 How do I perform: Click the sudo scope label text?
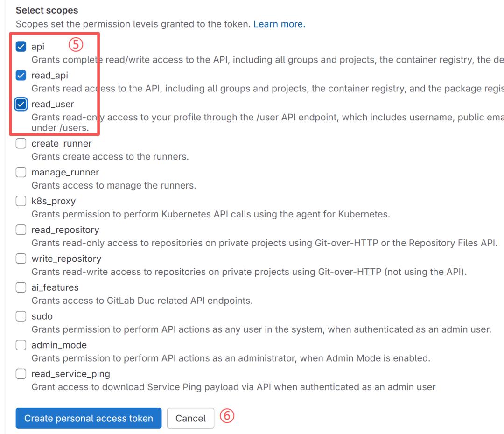[42, 316]
